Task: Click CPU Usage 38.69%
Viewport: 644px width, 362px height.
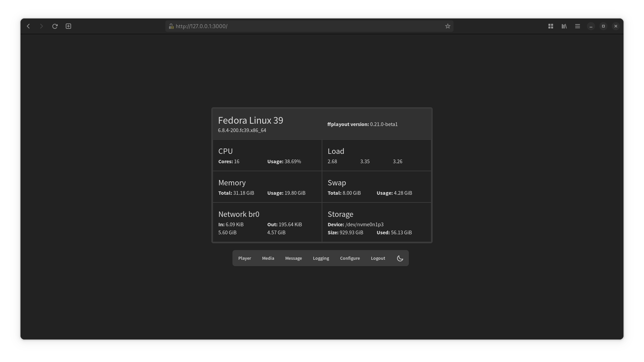Action: tap(284, 162)
